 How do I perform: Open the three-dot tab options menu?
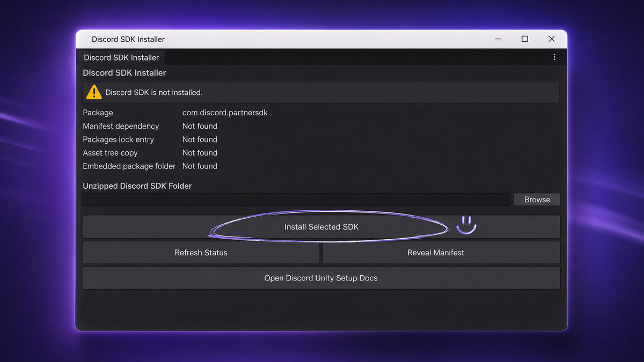coord(554,57)
